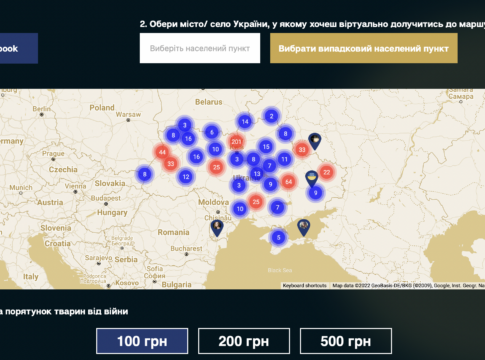485x360 pixels.
Task: Select the dark pin beside red 33
Action: pos(315,141)
